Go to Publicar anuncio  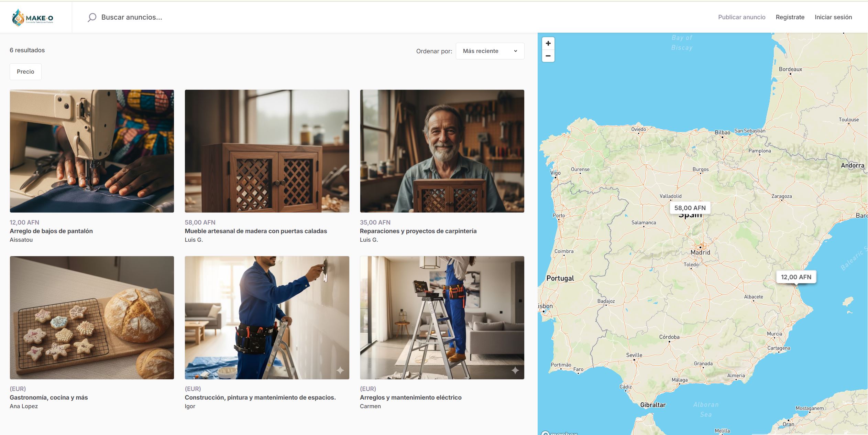click(x=741, y=17)
